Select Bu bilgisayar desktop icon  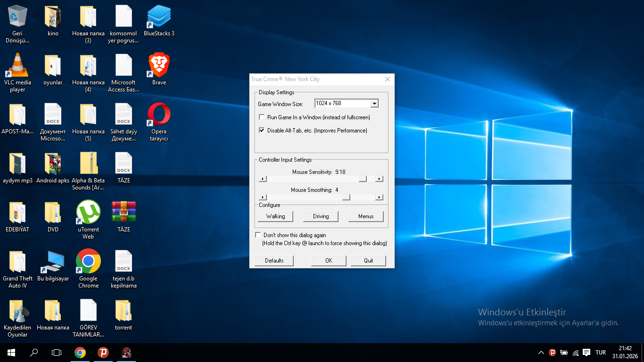pyautogui.click(x=53, y=266)
